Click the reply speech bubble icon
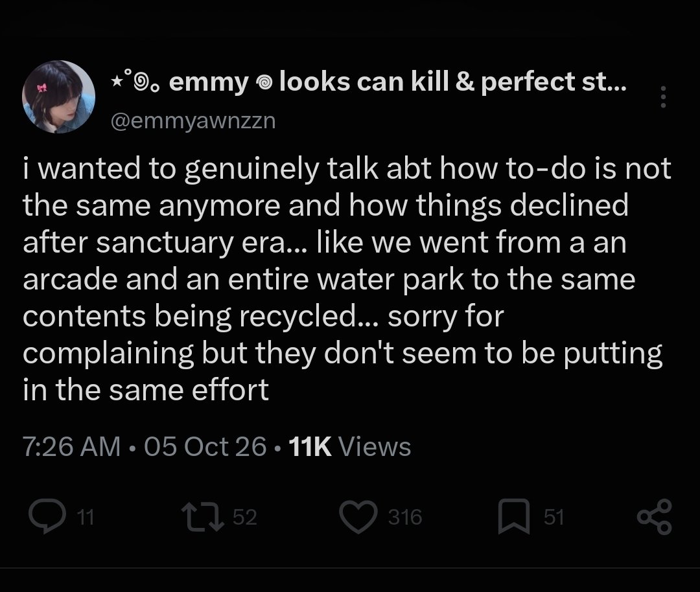700x592 pixels. click(x=47, y=517)
